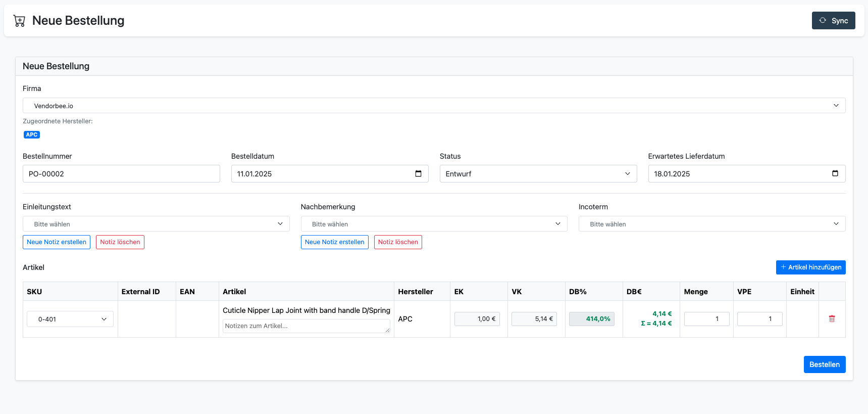The height and width of the screenshot is (414, 868).
Task: Click the VPE quantity field
Action: pyautogui.click(x=760, y=319)
